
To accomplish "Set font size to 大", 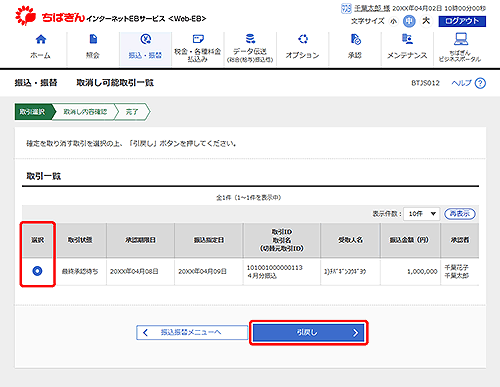I will tap(426, 21).
